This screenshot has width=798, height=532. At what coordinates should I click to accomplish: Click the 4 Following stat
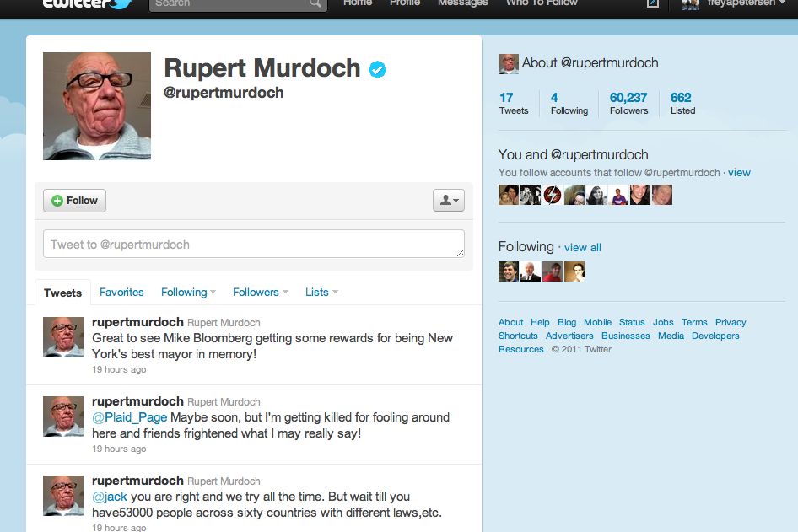point(569,104)
